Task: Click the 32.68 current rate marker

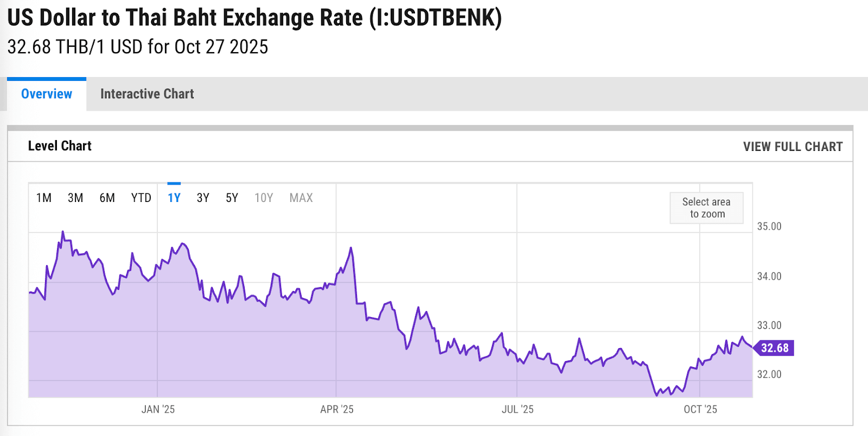Action: [x=774, y=348]
